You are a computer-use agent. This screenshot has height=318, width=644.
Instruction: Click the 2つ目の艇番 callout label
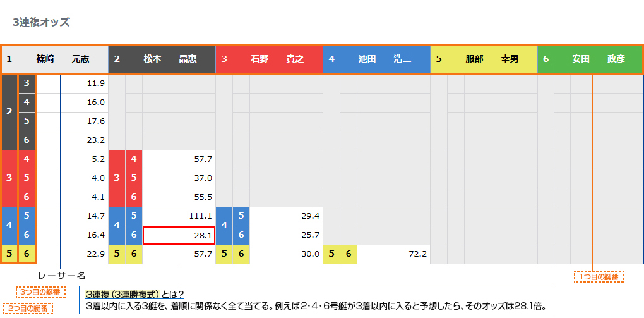pyautogui.click(x=28, y=308)
